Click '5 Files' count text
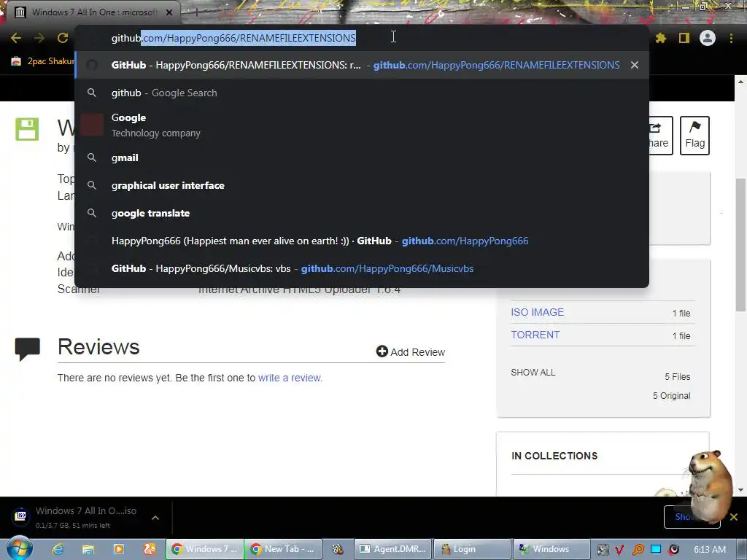Viewport: 747px width, 560px height. point(678,377)
